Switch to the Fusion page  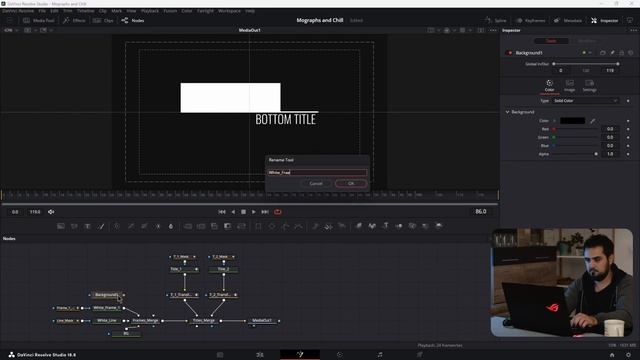(x=300, y=355)
